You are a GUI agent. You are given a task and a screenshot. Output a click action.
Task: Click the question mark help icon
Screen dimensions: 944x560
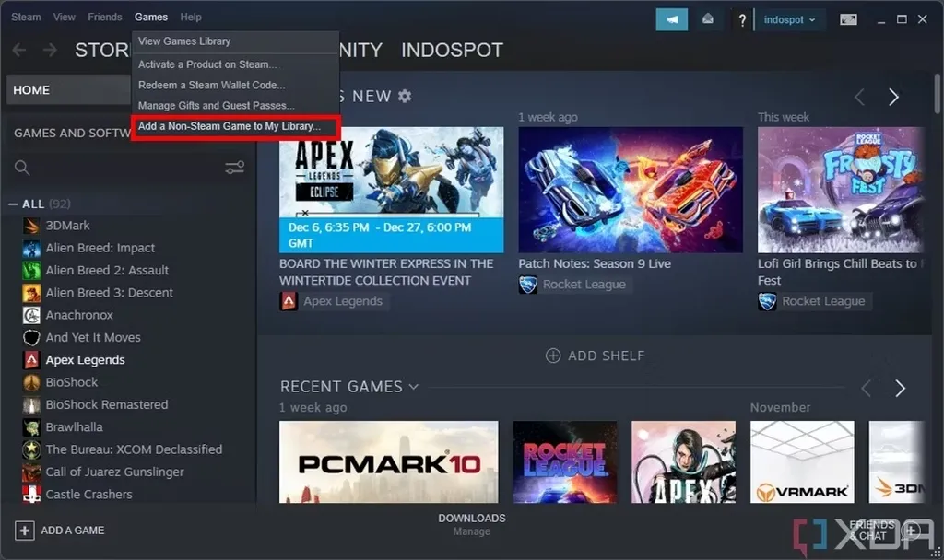tap(742, 20)
